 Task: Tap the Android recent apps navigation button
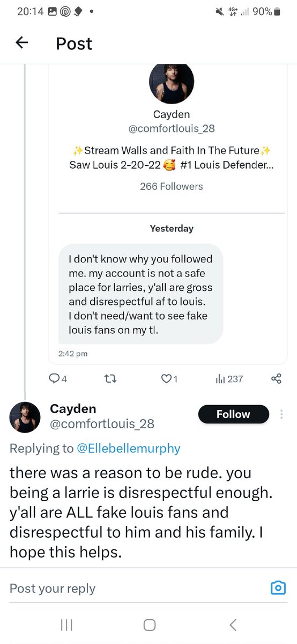(66, 625)
